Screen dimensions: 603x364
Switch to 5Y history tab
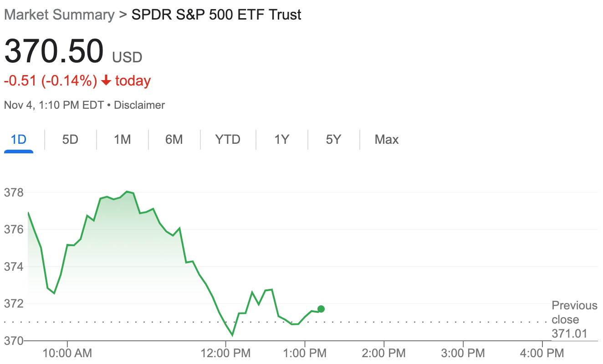(x=333, y=139)
